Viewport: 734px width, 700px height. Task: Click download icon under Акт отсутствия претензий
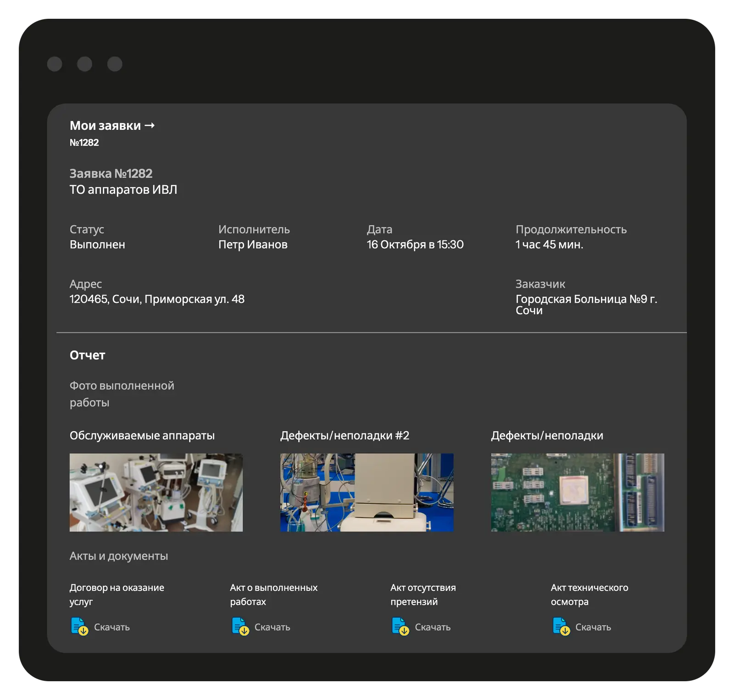click(400, 627)
